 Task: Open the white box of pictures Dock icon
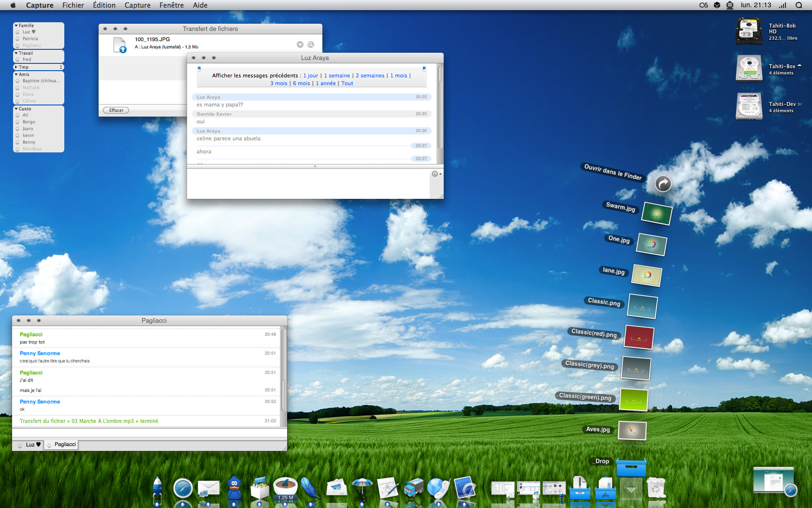[260, 488]
